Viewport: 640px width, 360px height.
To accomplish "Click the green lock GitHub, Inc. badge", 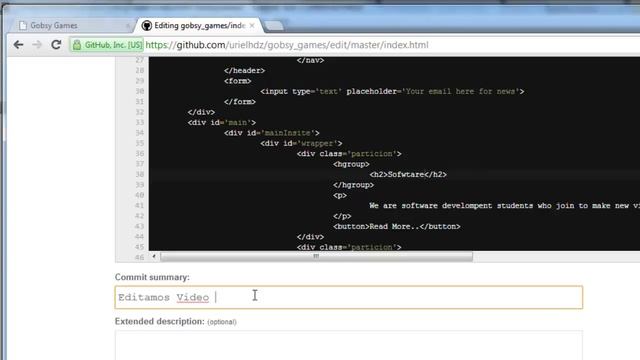I will 107,45.
